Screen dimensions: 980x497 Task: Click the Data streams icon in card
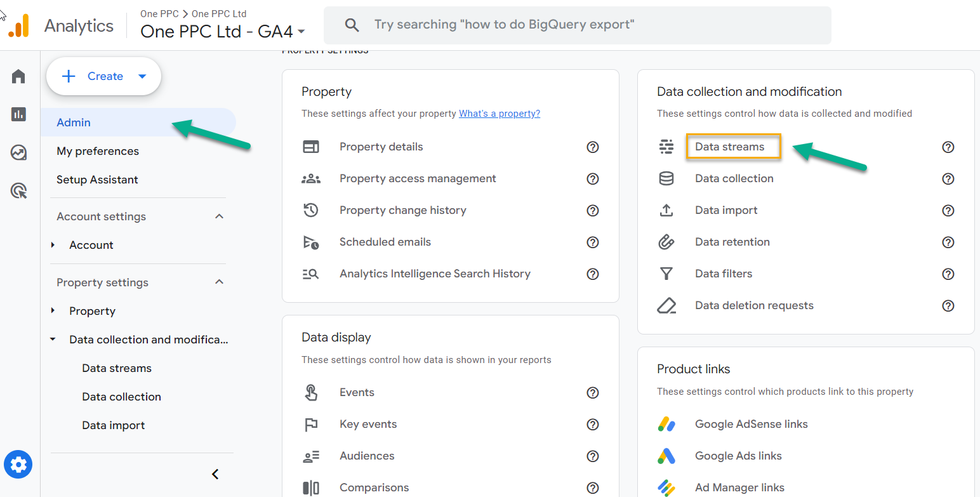[666, 147]
